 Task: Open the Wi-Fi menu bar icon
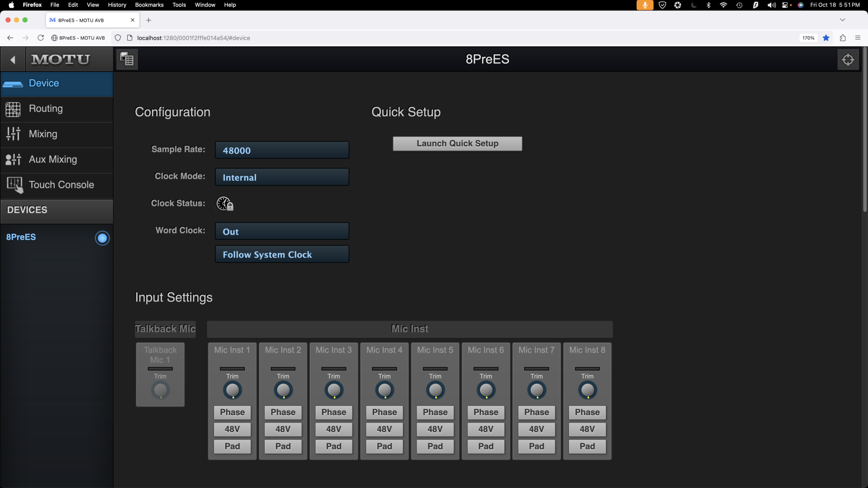click(x=723, y=5)
